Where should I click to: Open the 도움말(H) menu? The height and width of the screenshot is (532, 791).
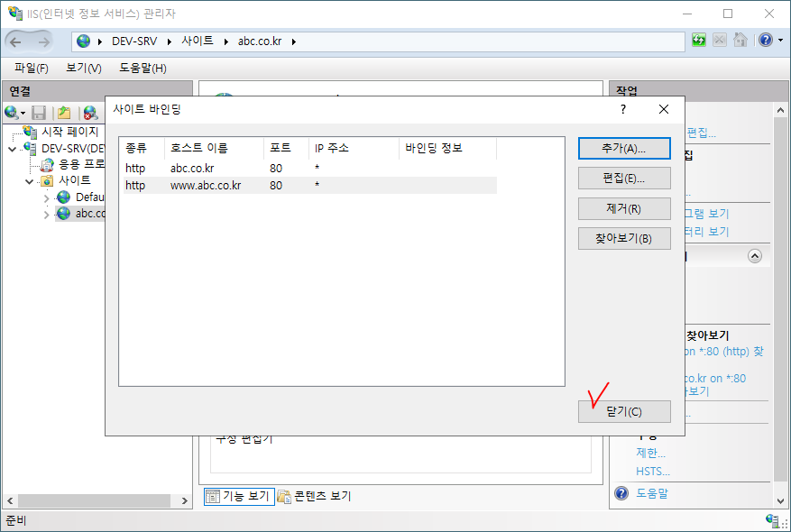[x=143, y=68]
